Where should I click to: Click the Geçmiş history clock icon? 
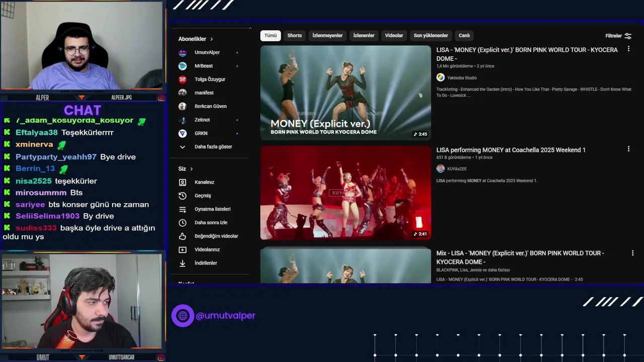[x=183, y=196]
